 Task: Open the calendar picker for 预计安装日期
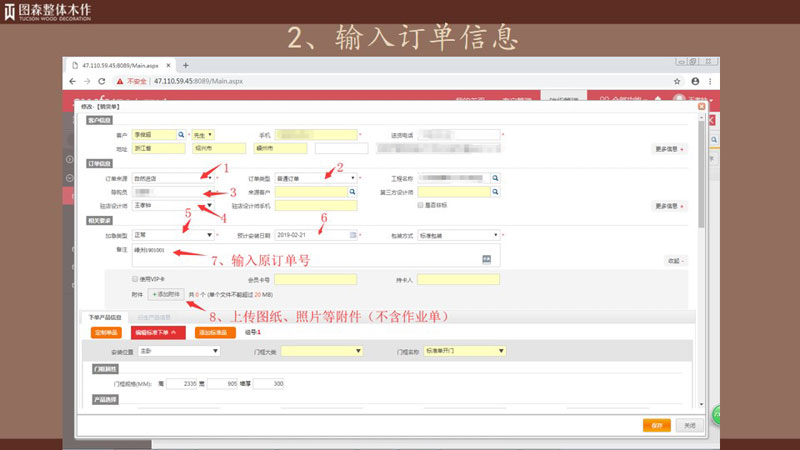pyautogui.click(x=353, y=235)
